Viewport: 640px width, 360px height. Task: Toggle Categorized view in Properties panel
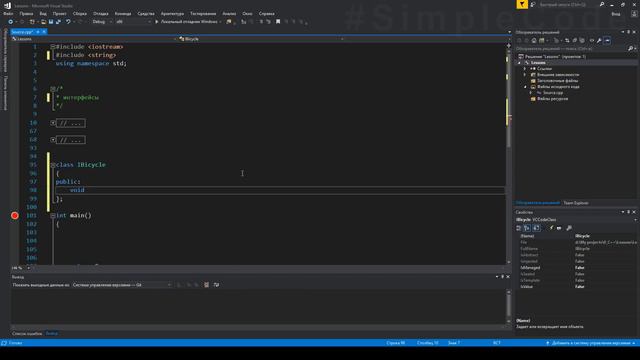pos(518,228)
